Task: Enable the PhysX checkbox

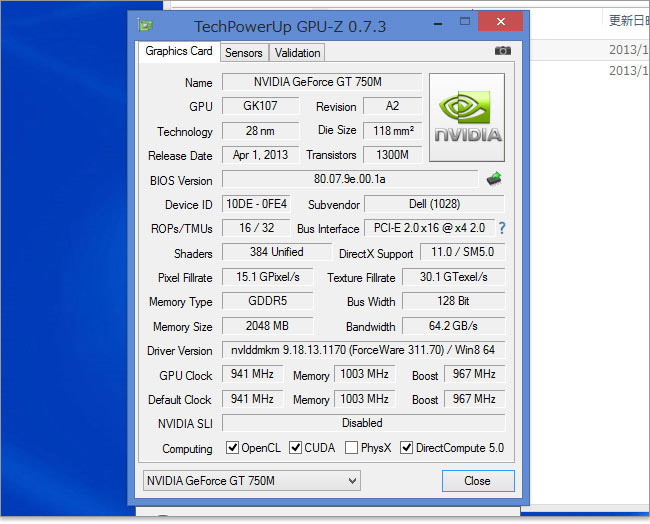Action: 351,448
